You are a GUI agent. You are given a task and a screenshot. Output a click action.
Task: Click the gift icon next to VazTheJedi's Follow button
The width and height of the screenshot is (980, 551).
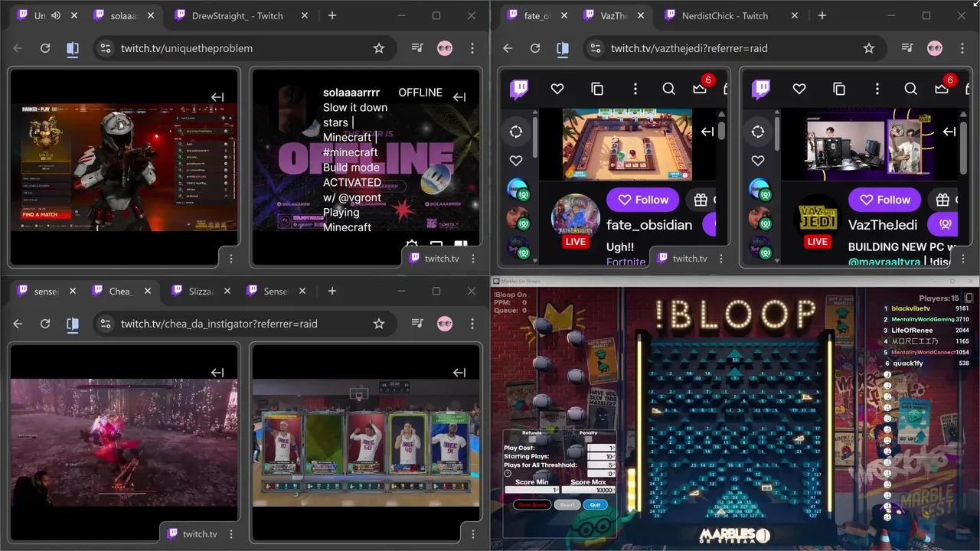click(x=942, y=200)
